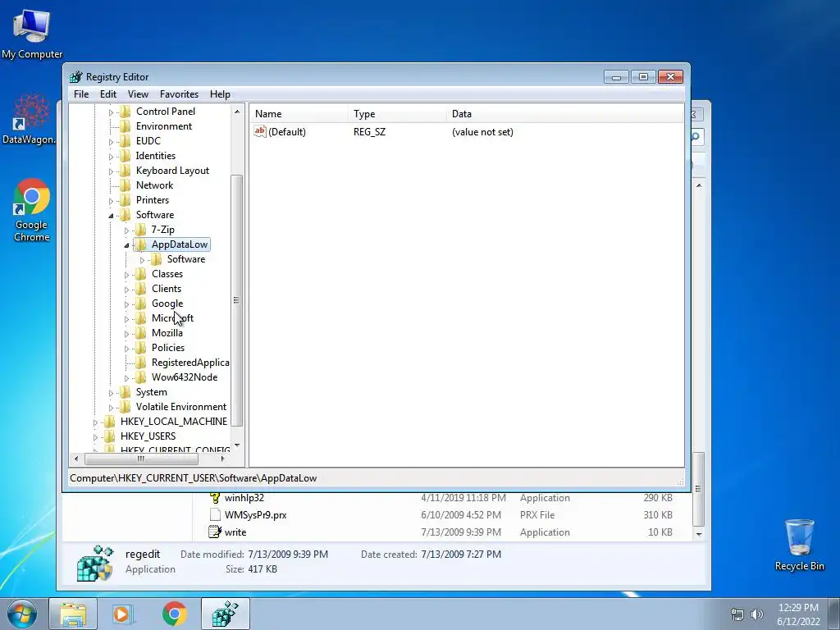Viewport: 840px width, 630px height.
Task: Click the write application file icon
Action: pos(215,532)
